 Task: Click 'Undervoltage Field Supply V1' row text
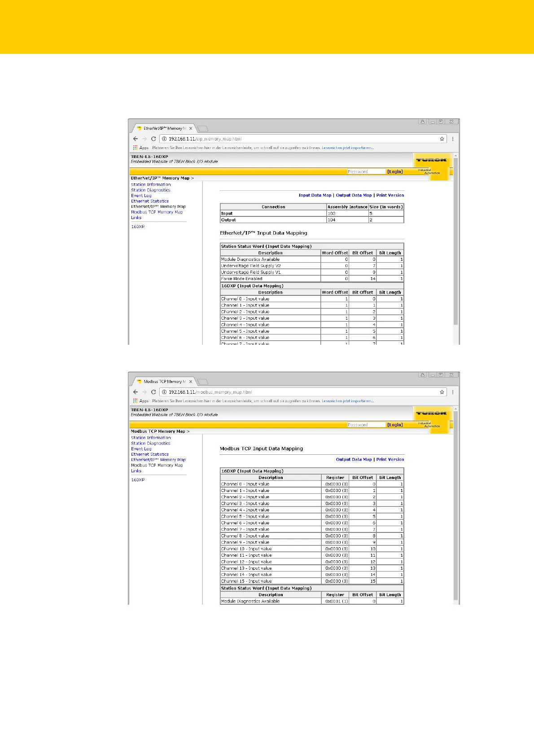coord(250,273)
